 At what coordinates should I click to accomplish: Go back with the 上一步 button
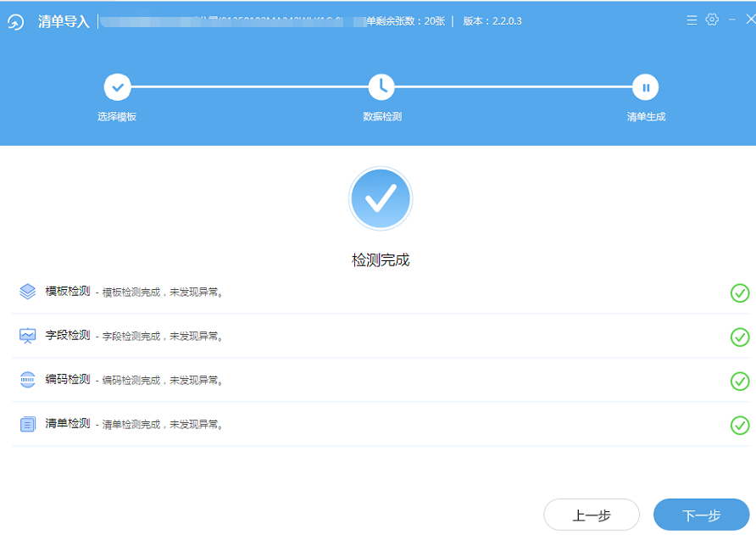592,515
